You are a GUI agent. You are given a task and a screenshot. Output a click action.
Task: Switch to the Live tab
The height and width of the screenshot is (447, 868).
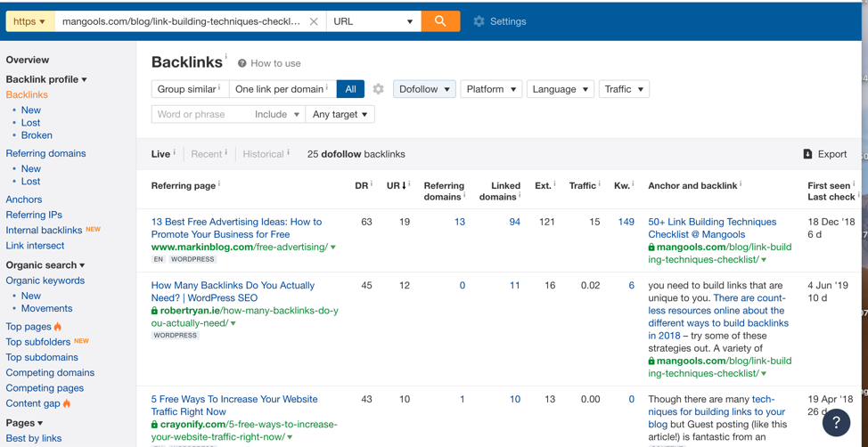point(160,154)
